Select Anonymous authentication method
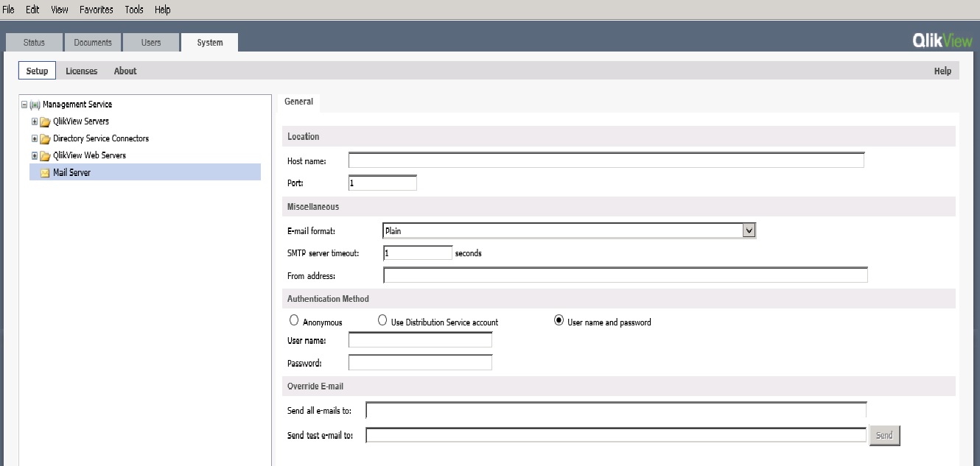980x466 pixels. pyautogui.click(x=294, y=320)
